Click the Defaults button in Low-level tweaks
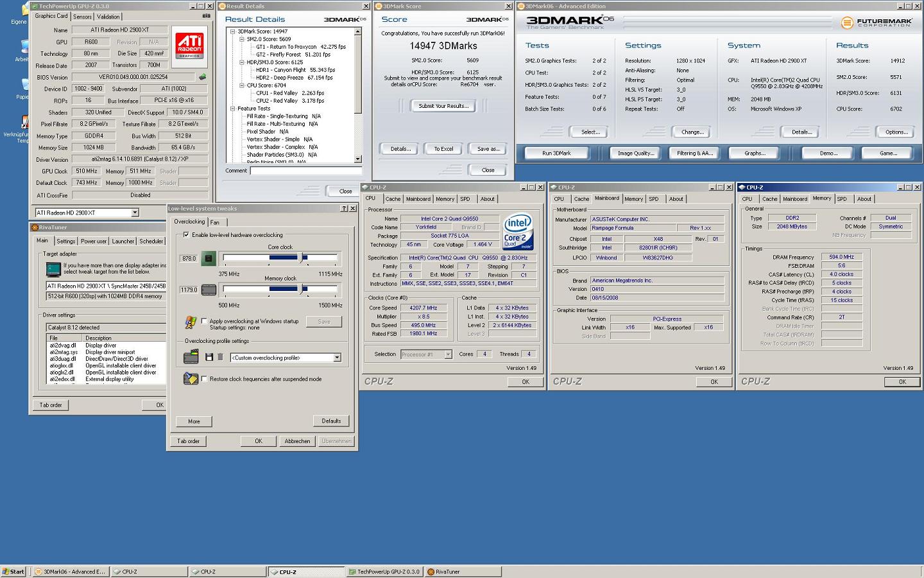Image resolution: width=924 pixels, height=578 pixels. coord(331,421)
